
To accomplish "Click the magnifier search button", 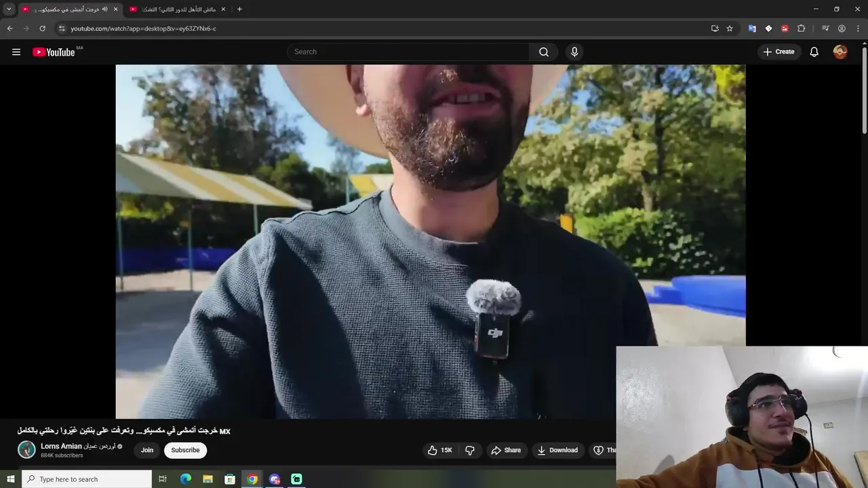I will [544, 52].
